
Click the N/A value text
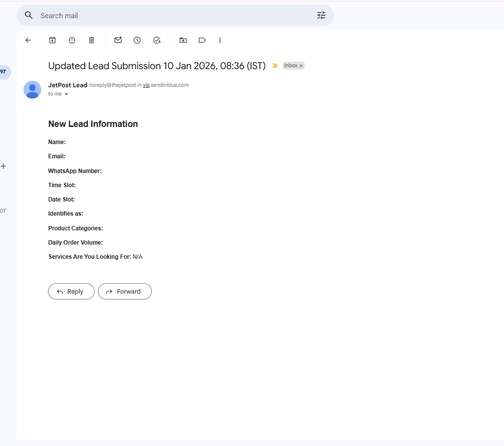(138, 257)
